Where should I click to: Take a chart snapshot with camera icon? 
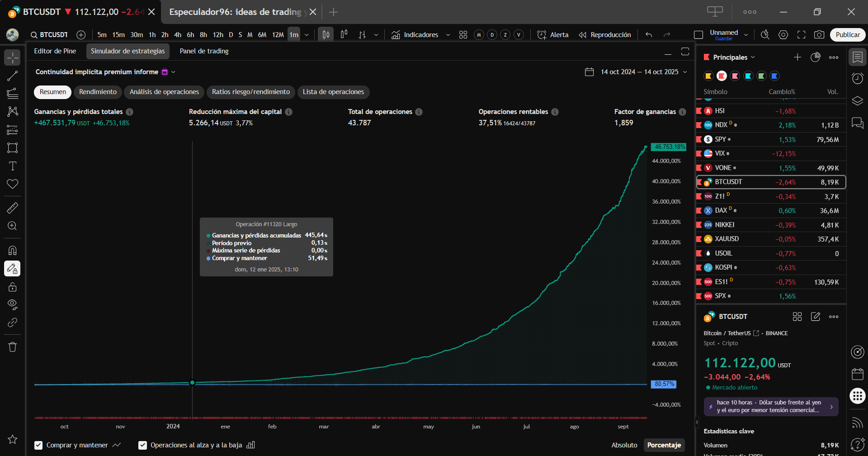819,35
